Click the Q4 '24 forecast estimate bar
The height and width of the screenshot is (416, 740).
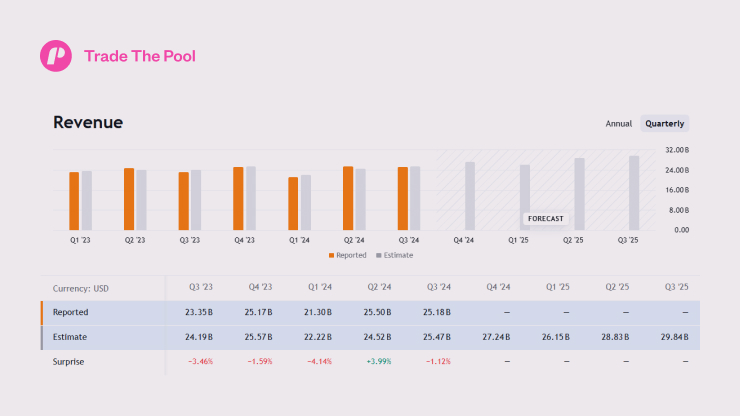pos(470,196)
